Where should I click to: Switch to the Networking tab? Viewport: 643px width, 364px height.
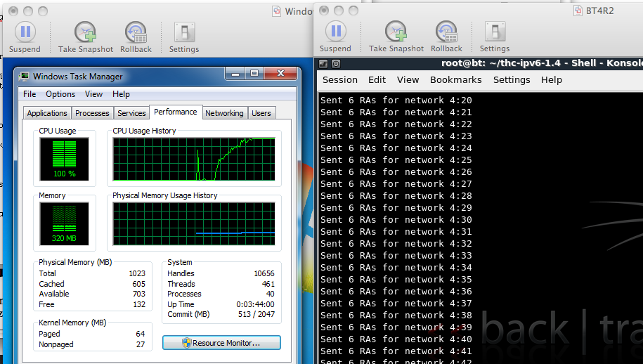pos(224,113)
